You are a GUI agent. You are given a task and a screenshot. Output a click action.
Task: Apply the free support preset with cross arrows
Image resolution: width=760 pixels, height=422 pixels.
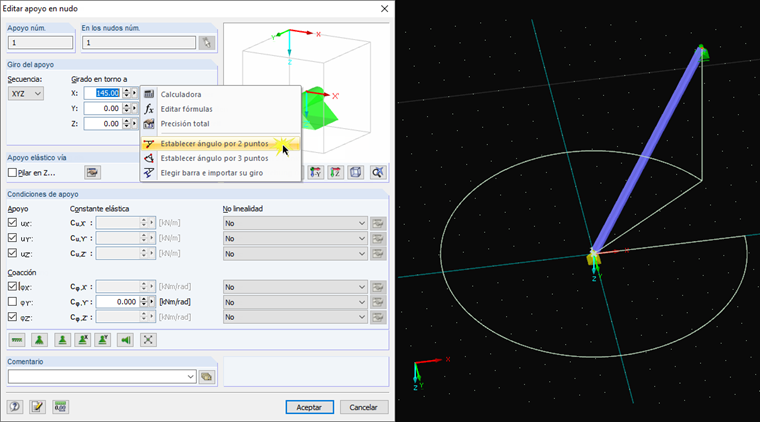pyautogui.click(x=148, y=340)
